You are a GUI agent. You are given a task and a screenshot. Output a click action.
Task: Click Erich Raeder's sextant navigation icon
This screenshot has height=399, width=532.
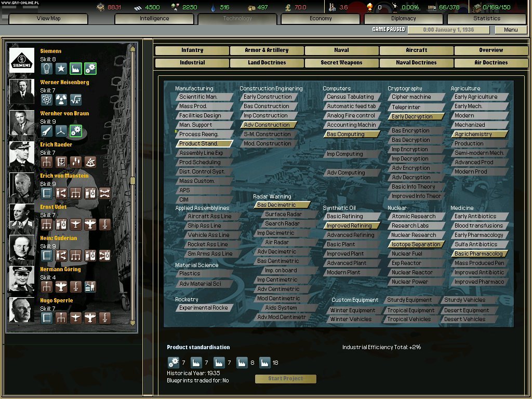(x=90, y=162)
